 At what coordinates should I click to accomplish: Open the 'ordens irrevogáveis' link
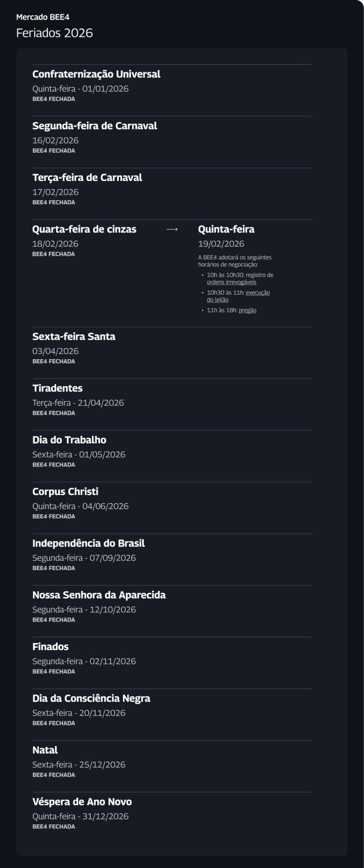pos(231,282)
